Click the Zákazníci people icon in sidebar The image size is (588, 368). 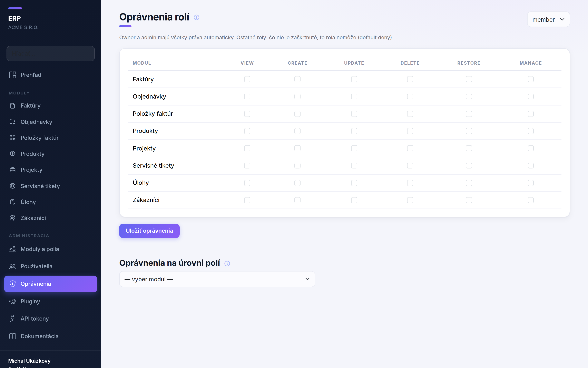point(12,218)
